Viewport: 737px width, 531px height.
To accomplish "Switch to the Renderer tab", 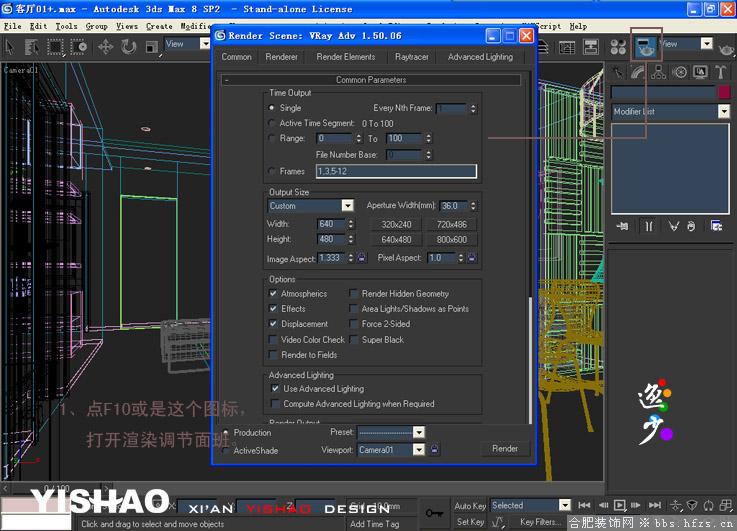I will click(282, 57).
